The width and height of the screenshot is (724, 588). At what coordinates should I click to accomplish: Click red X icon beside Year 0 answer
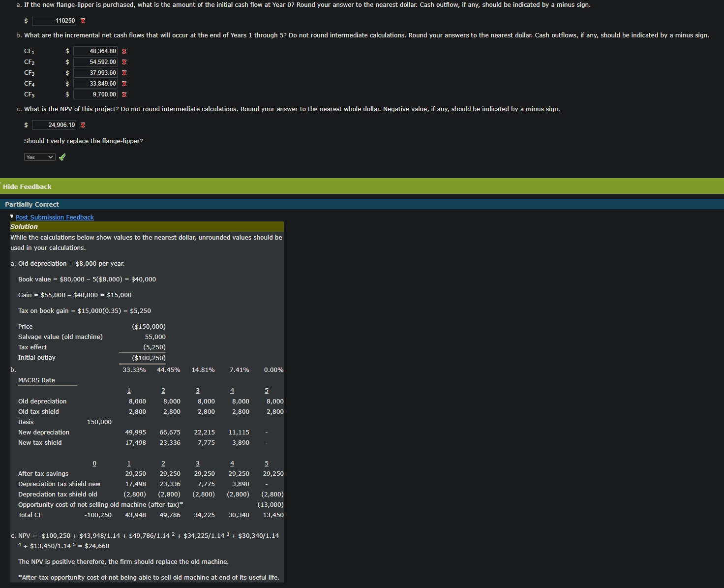coord(83,21)
